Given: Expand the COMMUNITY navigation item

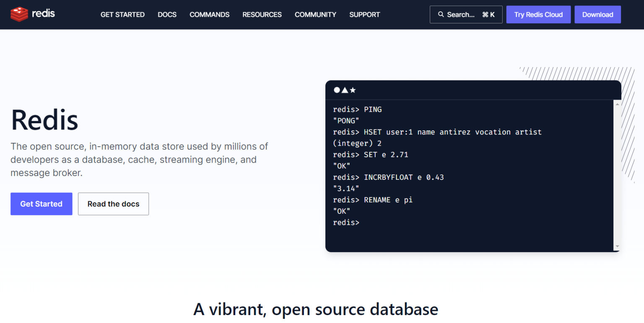Looking at the screenshot, I should click(x=315, y=14).
